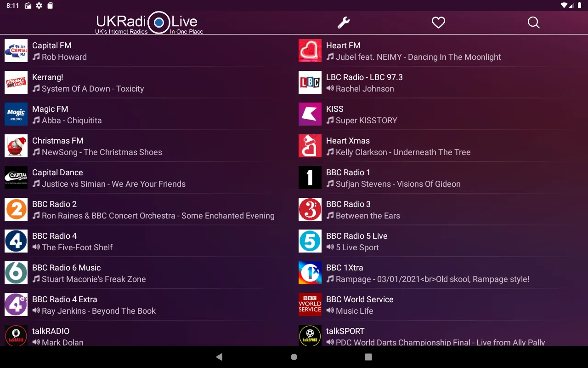Screen dimensions: 588x368
Task: Tap 'Jubel feat. NEIMY - Dancing In The Moonlight'
Action: tap(418, 57)
